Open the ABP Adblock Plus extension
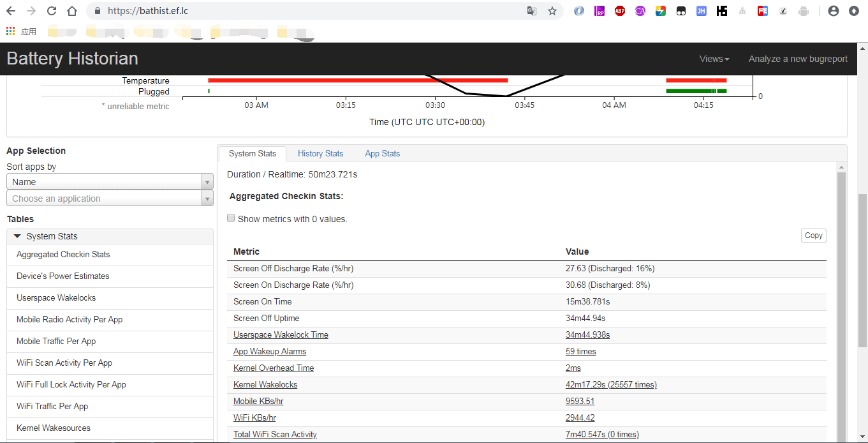Screen dimensions: 868x443 pos(620,11)
